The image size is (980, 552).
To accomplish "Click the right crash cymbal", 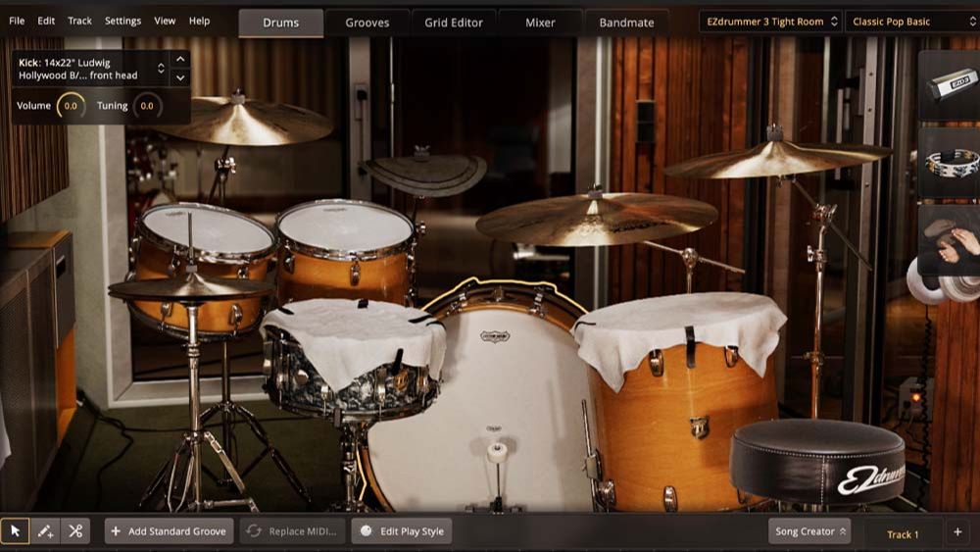I will pos(777,159).
